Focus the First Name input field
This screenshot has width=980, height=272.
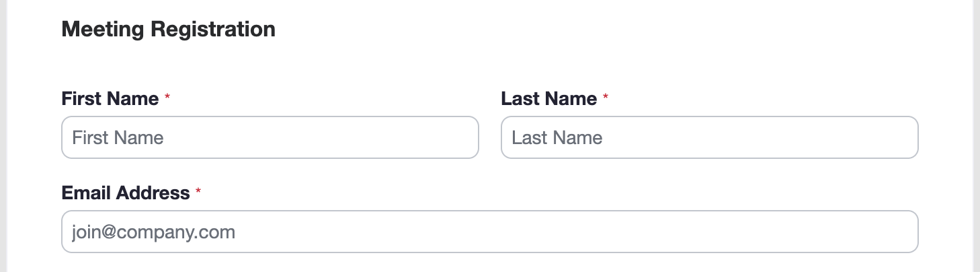pyautogui.click(x=270, y=137)
